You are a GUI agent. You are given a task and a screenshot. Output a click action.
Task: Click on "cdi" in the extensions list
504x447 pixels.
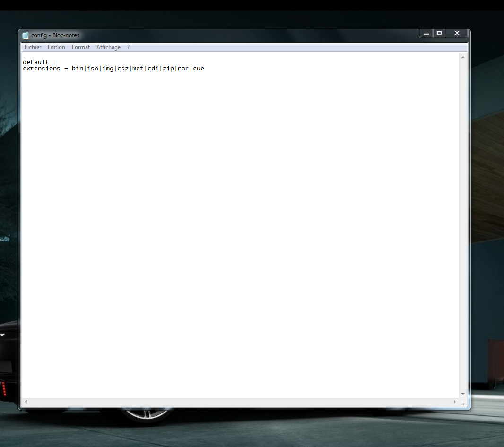click(153, 69)
